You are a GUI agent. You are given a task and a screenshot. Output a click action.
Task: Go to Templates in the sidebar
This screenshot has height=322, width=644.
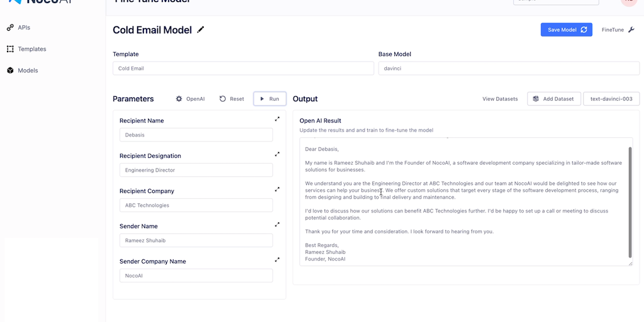[x=31, y=49]
